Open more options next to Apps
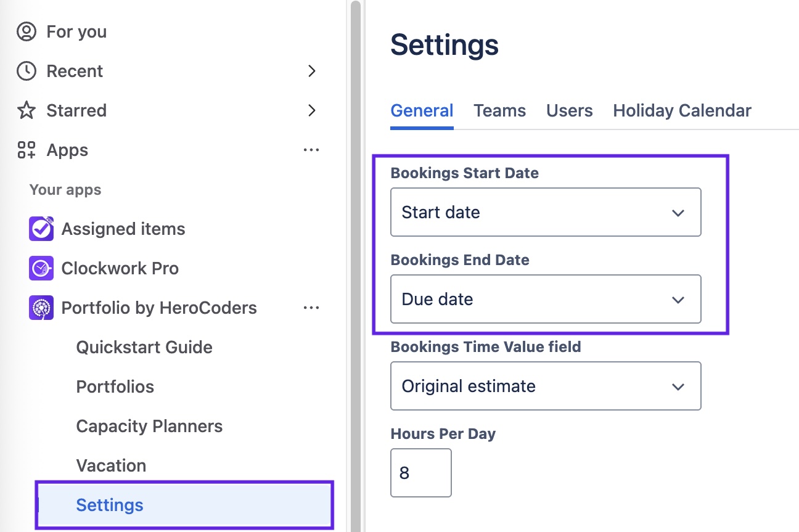The image size is (799, 532). (311, 150)
